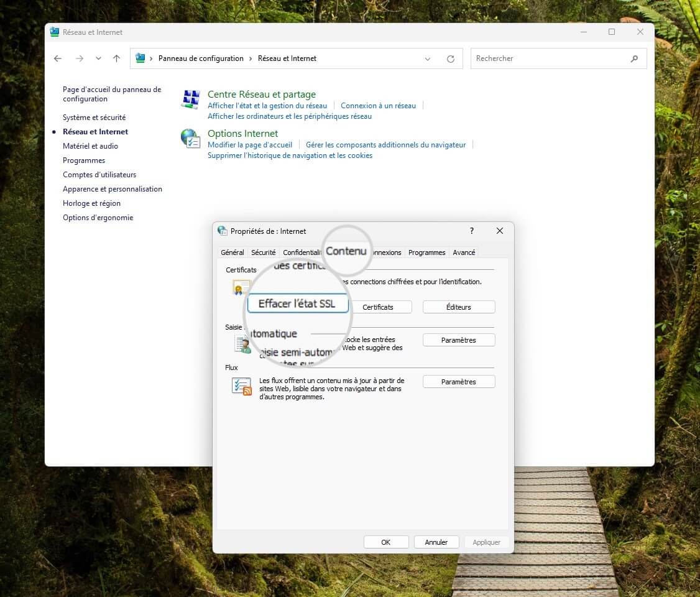Viewport: 700px width, 597px height.
Task: Open Comptes d'utilisateurs category
Action: click(x=99, y=175)
